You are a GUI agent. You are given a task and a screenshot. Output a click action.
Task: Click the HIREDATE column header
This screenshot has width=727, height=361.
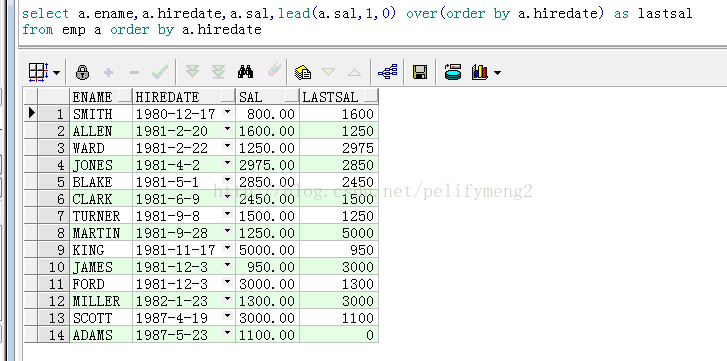tap(184, 96)
